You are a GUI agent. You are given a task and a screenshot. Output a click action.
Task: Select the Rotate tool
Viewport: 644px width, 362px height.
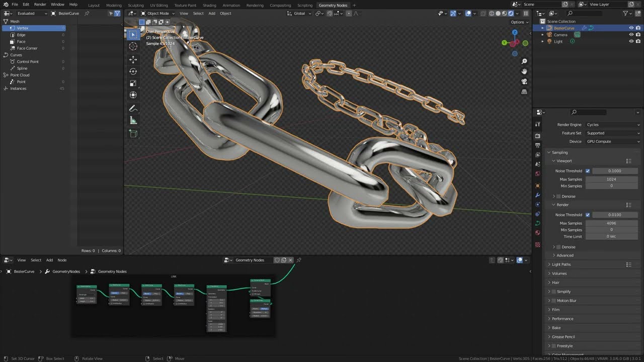[x=133, y=71]
